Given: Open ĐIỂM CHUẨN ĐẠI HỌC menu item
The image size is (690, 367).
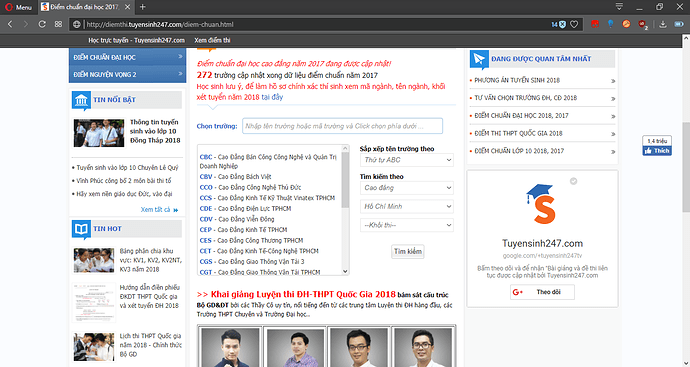Looking at the screenshot, I should (x=127, y=57).
